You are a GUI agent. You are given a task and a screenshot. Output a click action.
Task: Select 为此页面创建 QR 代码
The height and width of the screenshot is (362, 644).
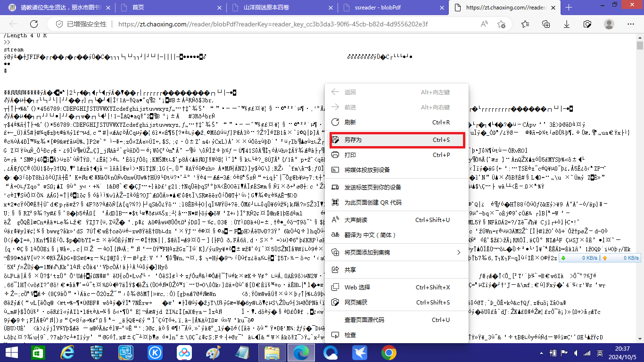pyautogui.click(x=396, y=202)
